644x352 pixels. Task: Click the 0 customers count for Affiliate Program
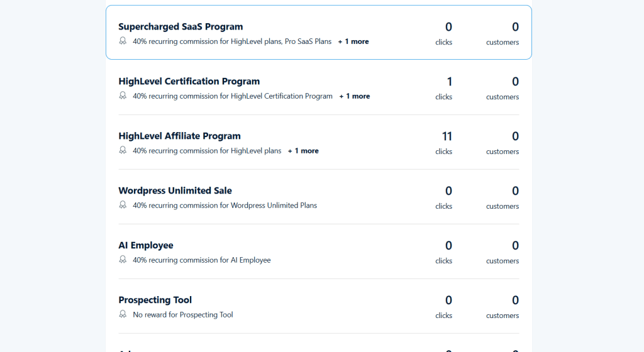pyautogui.click(x=515, y=136)
